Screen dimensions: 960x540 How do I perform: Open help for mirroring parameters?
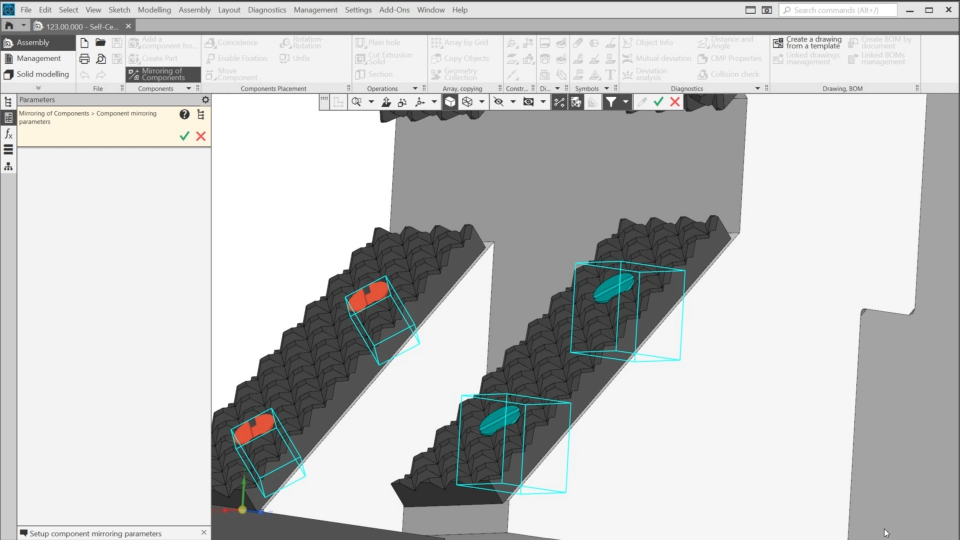[184, 115]
